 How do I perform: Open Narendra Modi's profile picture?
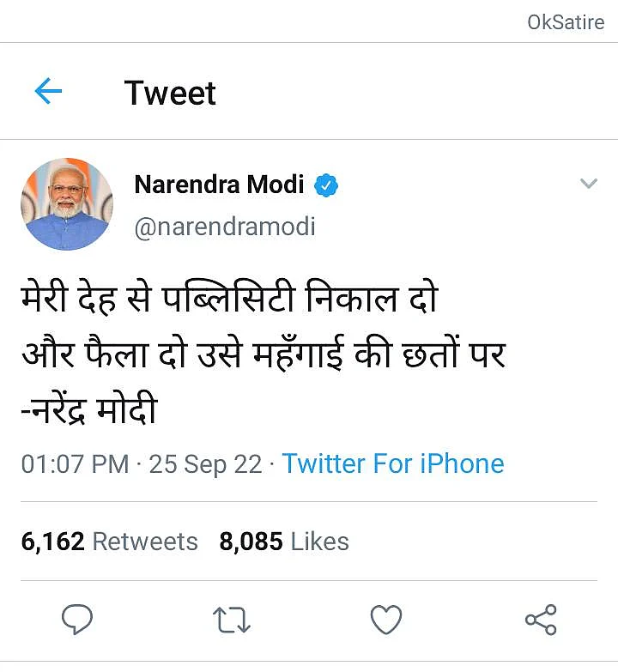[x=67, y=203]
